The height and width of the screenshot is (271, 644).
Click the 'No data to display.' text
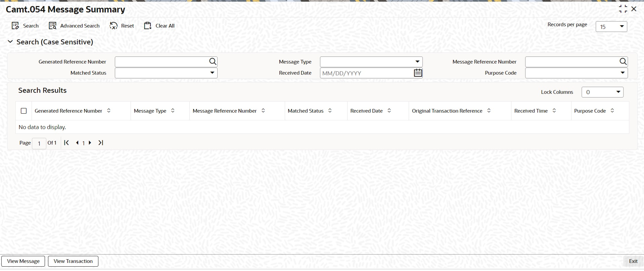click(x=42, y=127)
